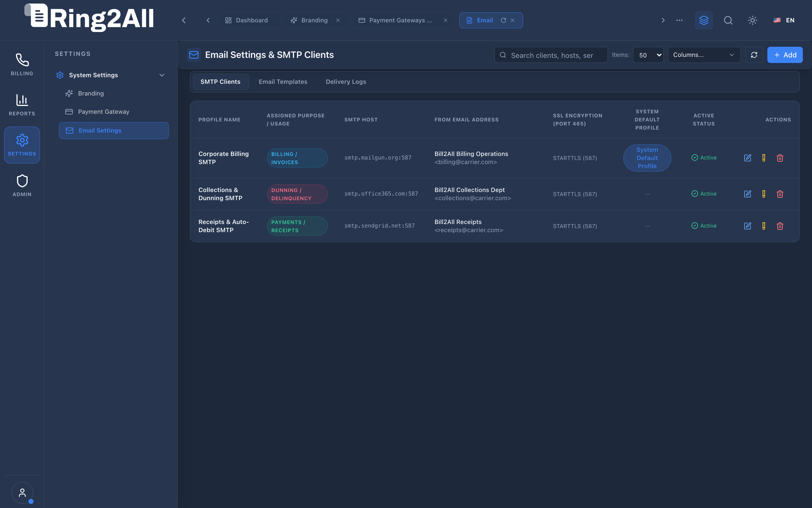Click the Add button

coord(785,55)
